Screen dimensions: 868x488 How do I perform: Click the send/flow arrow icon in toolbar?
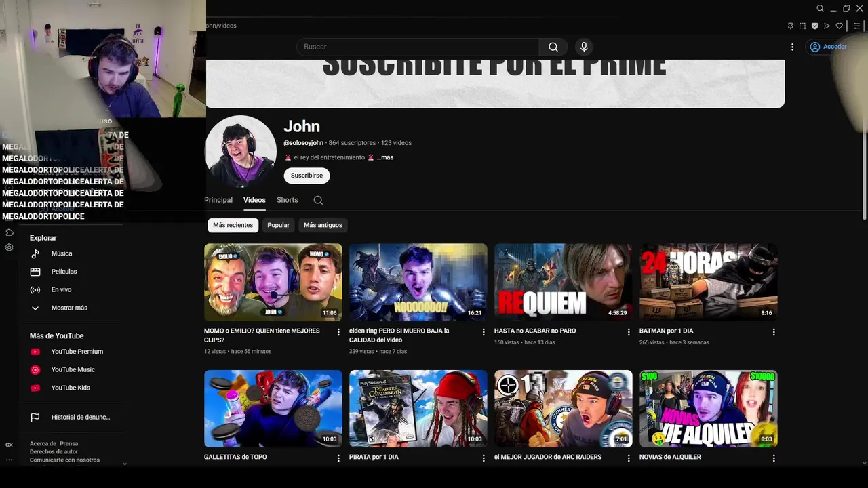pyautogui.click(x=827, y=26)
